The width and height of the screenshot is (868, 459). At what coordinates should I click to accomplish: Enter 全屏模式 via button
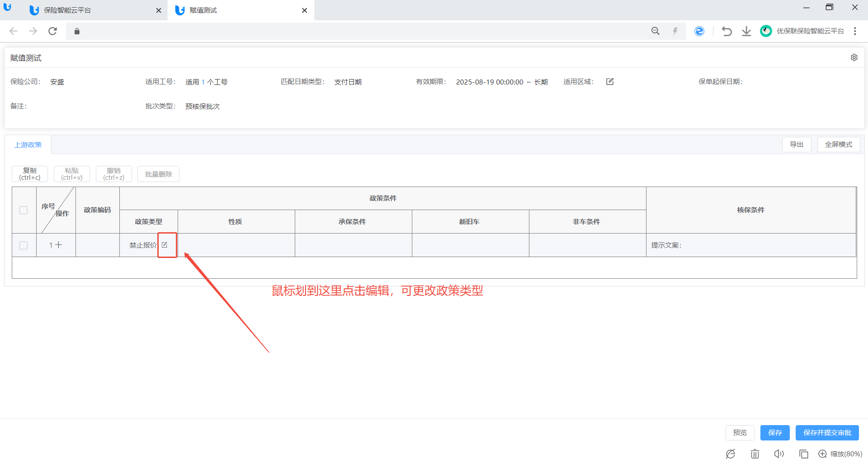click(839, 145)
